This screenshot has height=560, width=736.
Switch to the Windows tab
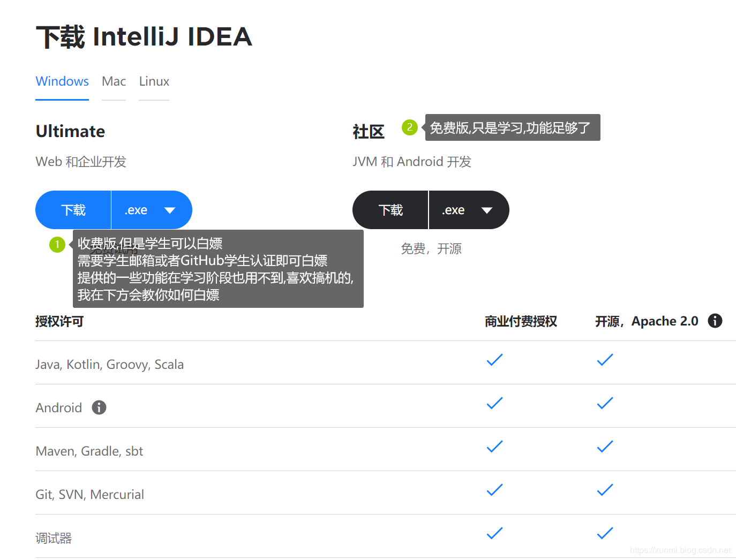point(62,81)
